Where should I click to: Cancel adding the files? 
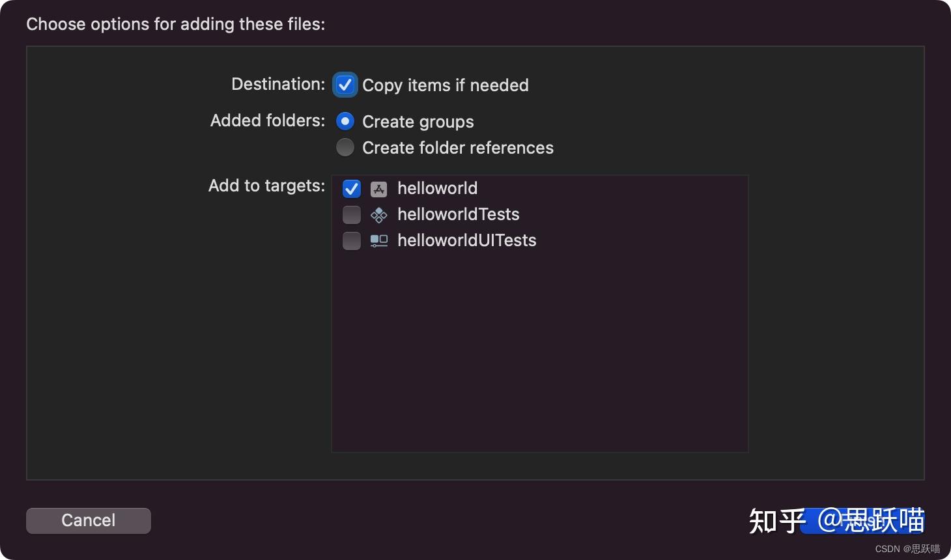click(89, 520)
